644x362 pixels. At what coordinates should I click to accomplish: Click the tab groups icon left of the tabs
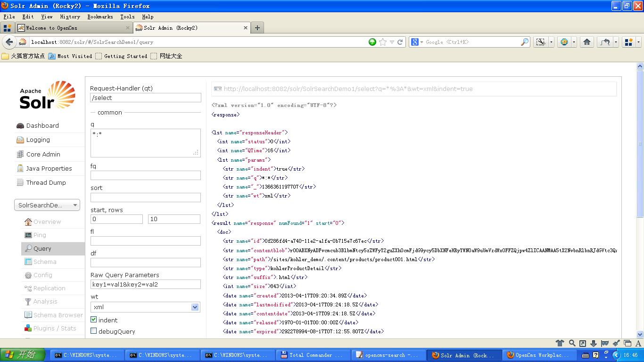[x=7, y=28]
